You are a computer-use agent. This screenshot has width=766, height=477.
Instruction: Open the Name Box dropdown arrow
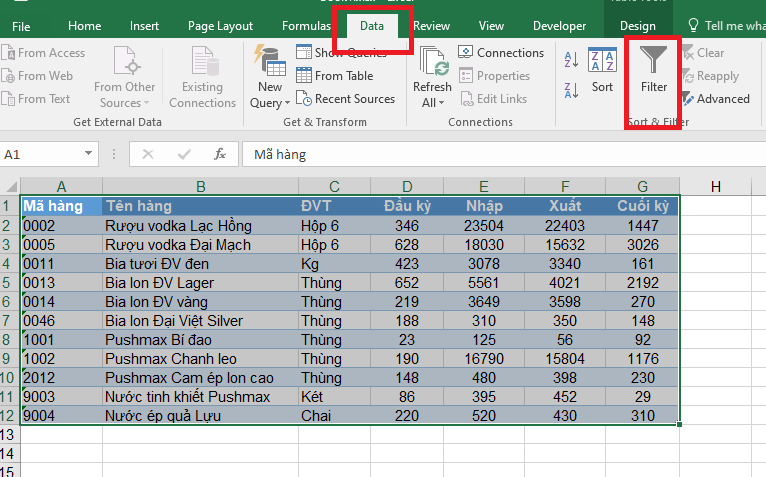tap(89, 155)
